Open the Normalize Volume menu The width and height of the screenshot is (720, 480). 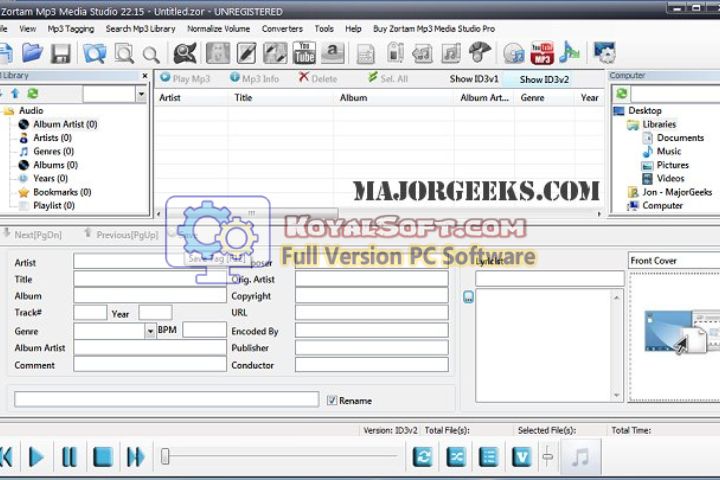click(x=219, y=28)
